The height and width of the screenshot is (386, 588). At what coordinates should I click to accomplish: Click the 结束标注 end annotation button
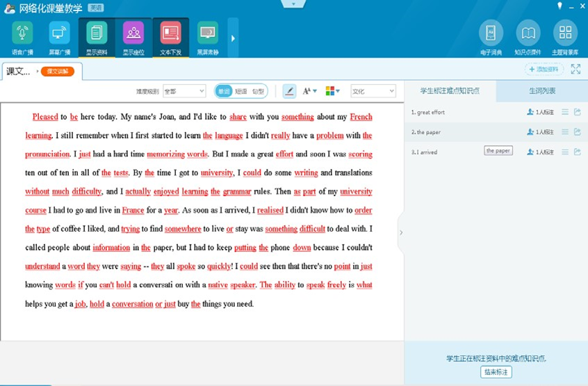(x=496, y=372)
